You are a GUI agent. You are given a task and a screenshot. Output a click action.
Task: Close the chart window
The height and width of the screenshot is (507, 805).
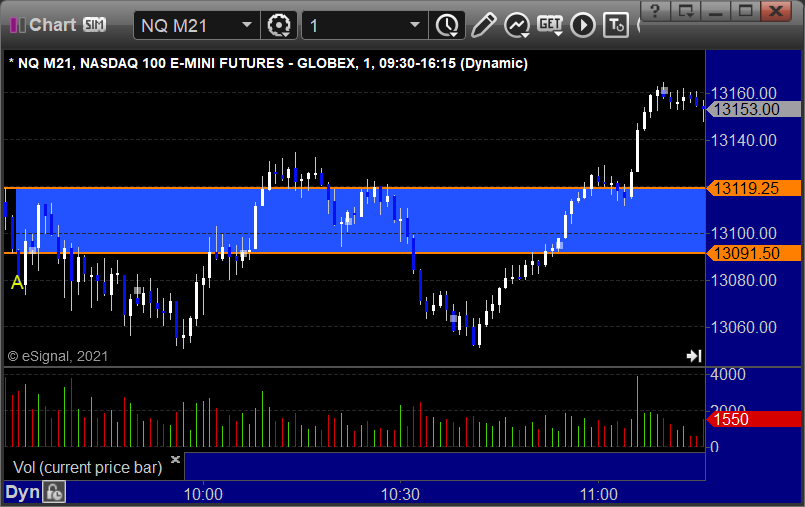click(x=776, y=10)
